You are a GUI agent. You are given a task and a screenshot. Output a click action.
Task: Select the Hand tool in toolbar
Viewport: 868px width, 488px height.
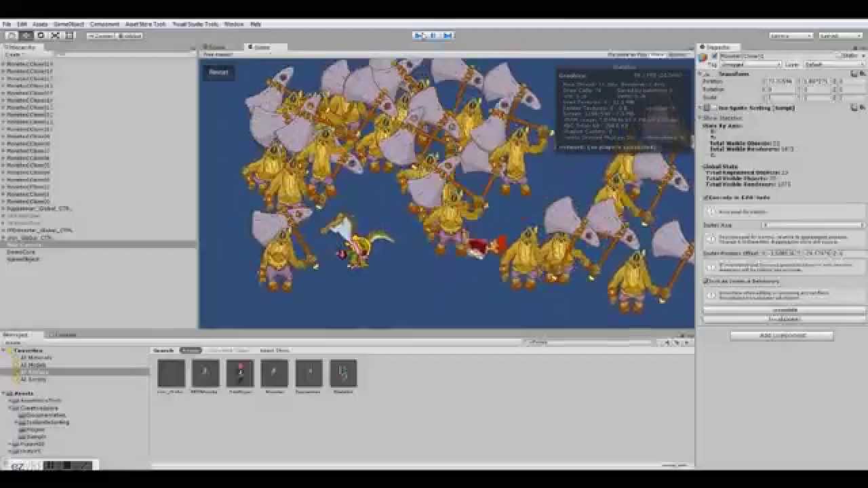click(x=12, y=35)
